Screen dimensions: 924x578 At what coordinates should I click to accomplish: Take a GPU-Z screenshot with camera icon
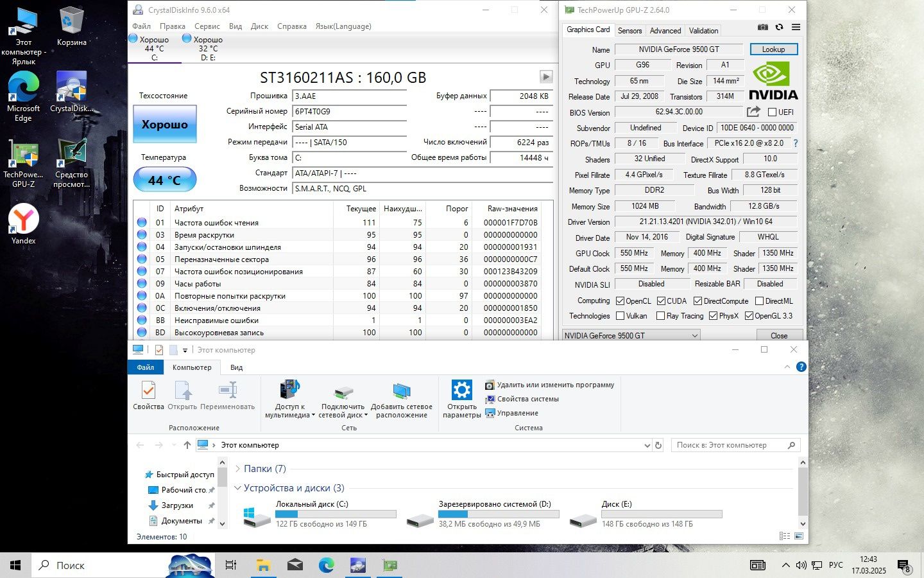coord(762,28)
